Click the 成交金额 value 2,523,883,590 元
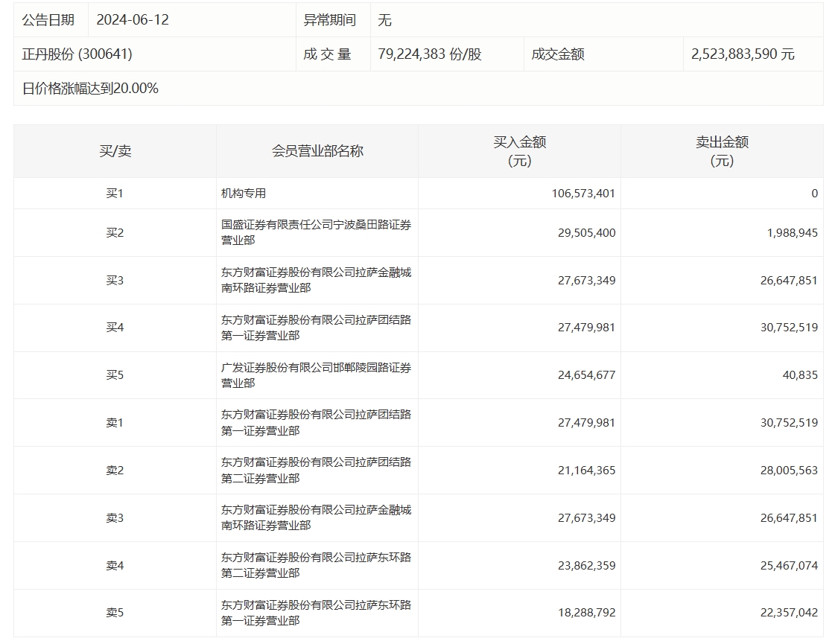 click(743, 54)
